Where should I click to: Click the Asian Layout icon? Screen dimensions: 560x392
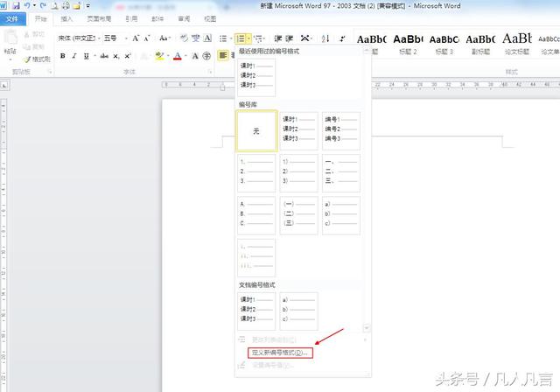(x=305, y=38)
